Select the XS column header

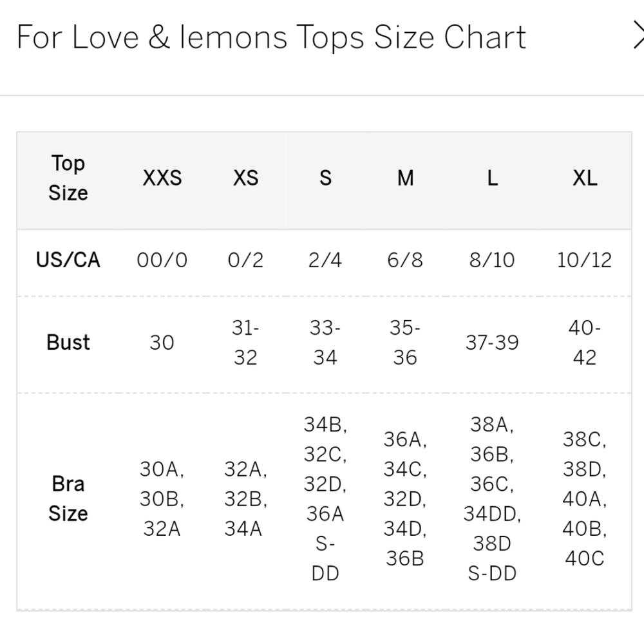245,178
